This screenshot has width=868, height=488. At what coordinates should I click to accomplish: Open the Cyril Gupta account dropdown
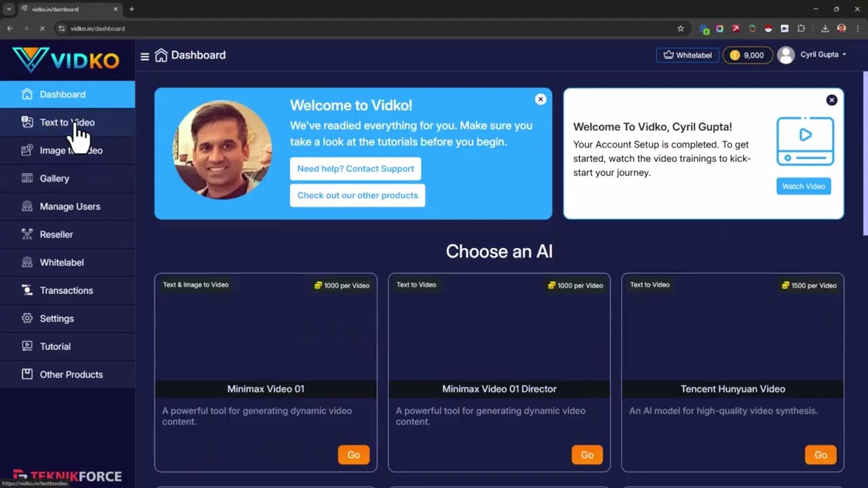click(823, 55)
